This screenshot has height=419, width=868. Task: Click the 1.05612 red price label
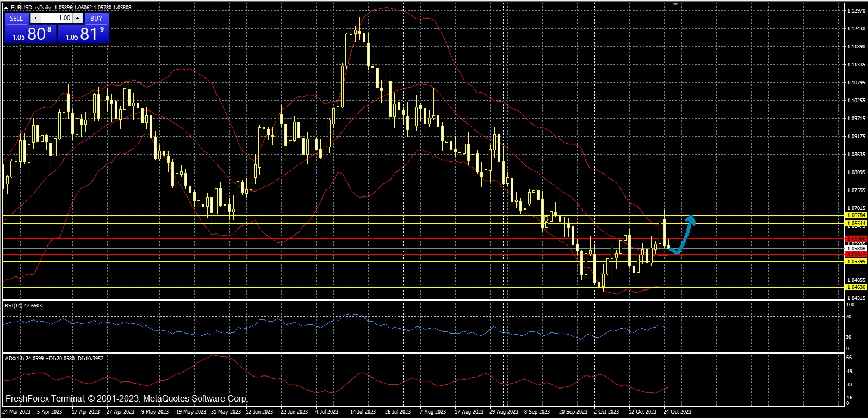point(856,255)
